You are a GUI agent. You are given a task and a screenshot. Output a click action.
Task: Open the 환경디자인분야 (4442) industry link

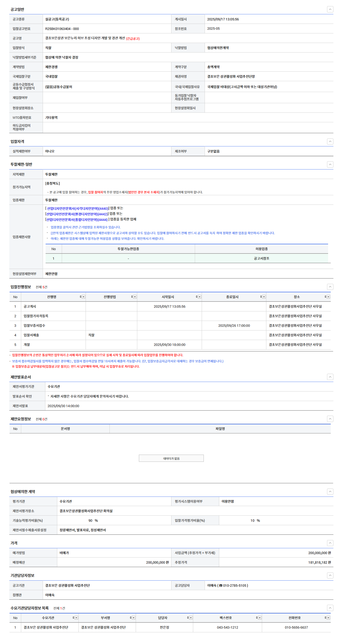point(77,214)
